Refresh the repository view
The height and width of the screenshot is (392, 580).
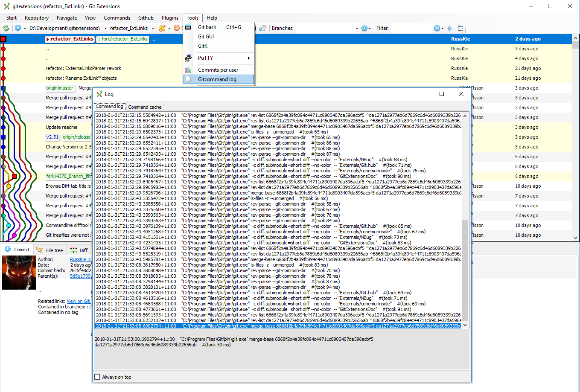[6, 28]
